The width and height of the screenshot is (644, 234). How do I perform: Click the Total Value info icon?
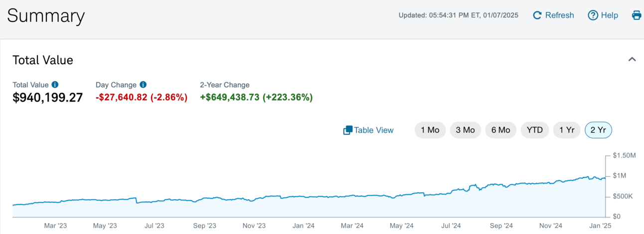[55, 85]
